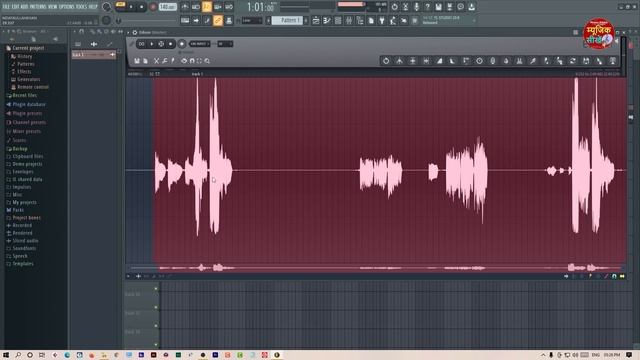Toggle the highlighted metronome-area button in top toolbar
The image size is (640, 360).
207,7
